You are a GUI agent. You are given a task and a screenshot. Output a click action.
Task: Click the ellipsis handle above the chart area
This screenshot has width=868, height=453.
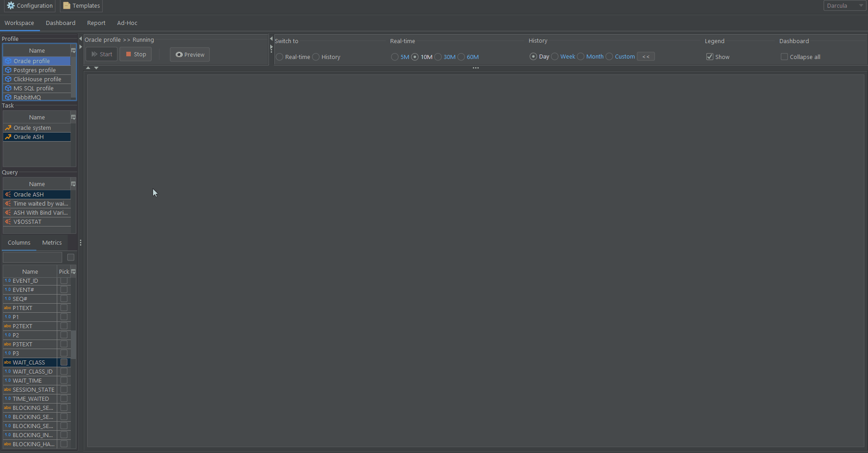click(476, 68)
